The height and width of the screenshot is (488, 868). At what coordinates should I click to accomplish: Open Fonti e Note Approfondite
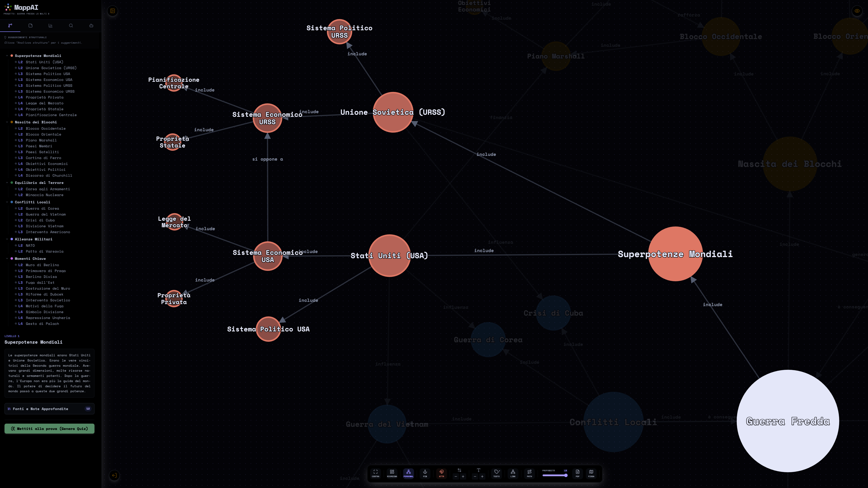coord(50,408)
